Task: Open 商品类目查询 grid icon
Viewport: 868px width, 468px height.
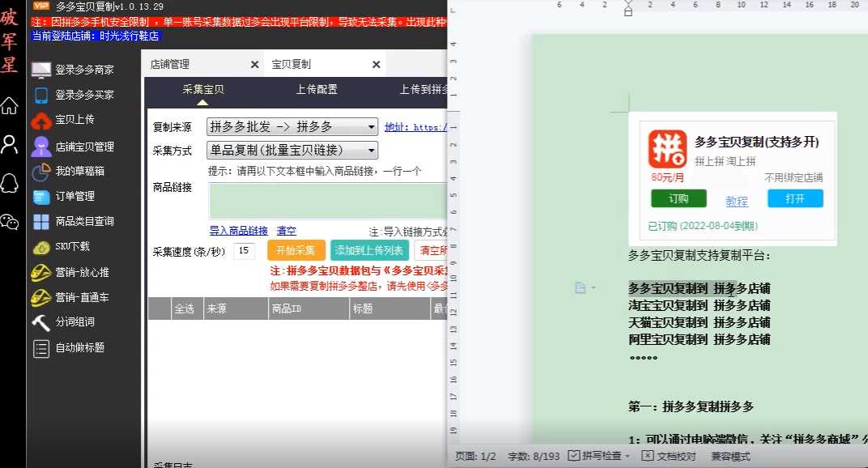Action: 41,222
